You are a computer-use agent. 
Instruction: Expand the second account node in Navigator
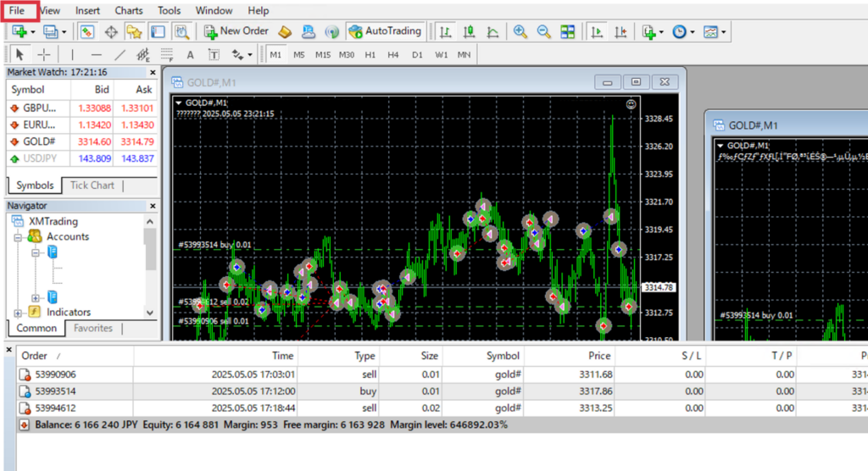[36, 298]
